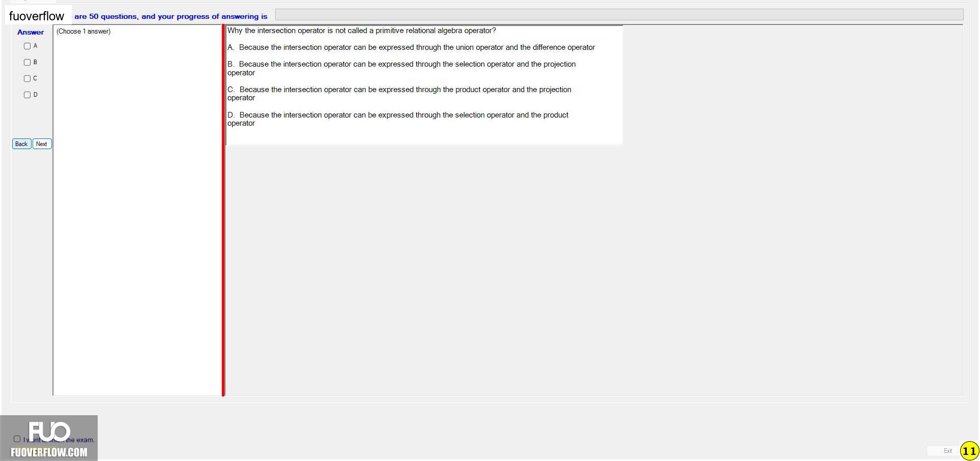
Task: Click answer A text about union and difference
Action: (411, 47)
